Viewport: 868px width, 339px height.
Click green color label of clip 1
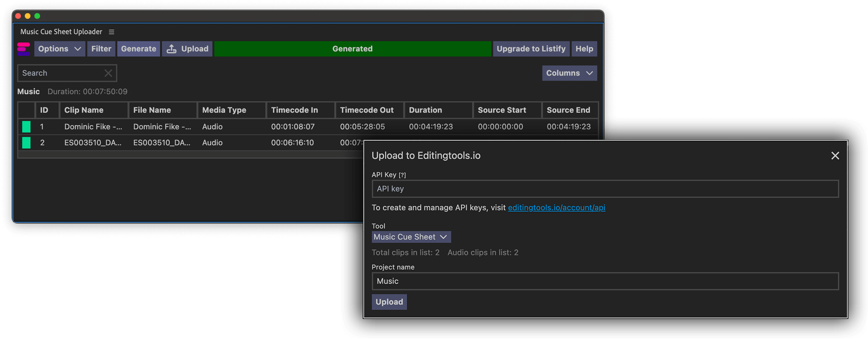(26, 127)
